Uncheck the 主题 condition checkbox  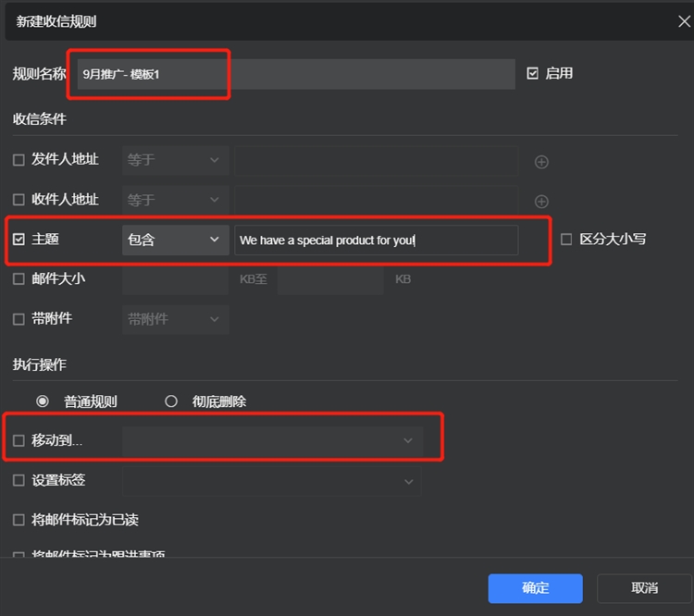point(19,240)
